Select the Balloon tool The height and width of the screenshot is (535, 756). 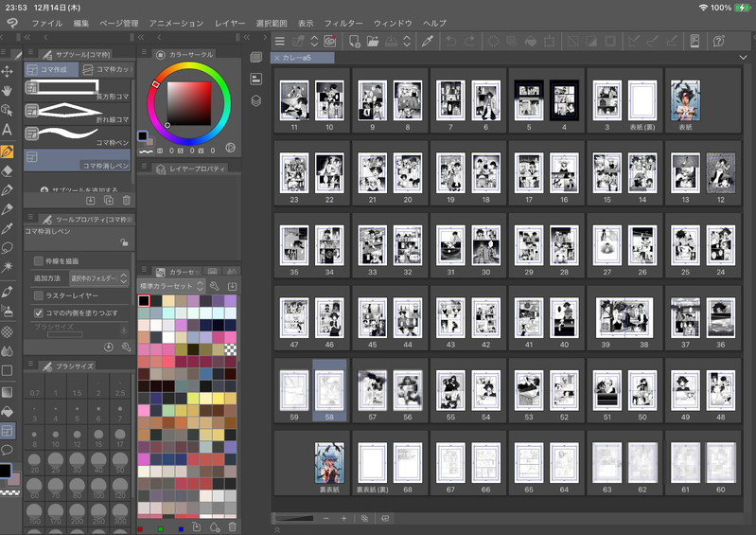pyautogui.click(x=7, y=450)
